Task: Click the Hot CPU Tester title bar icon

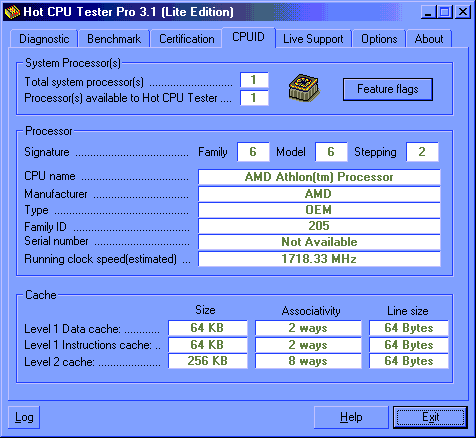Action: 13,12
